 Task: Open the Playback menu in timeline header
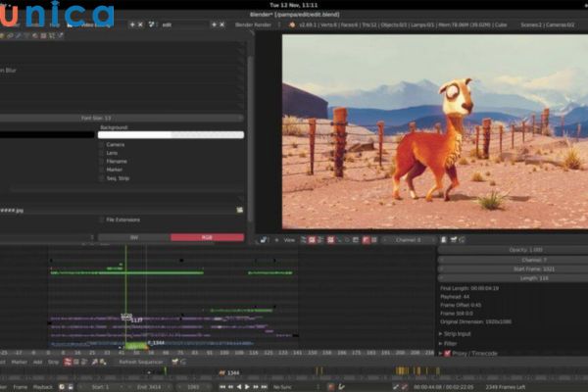[x=43, y=387]
